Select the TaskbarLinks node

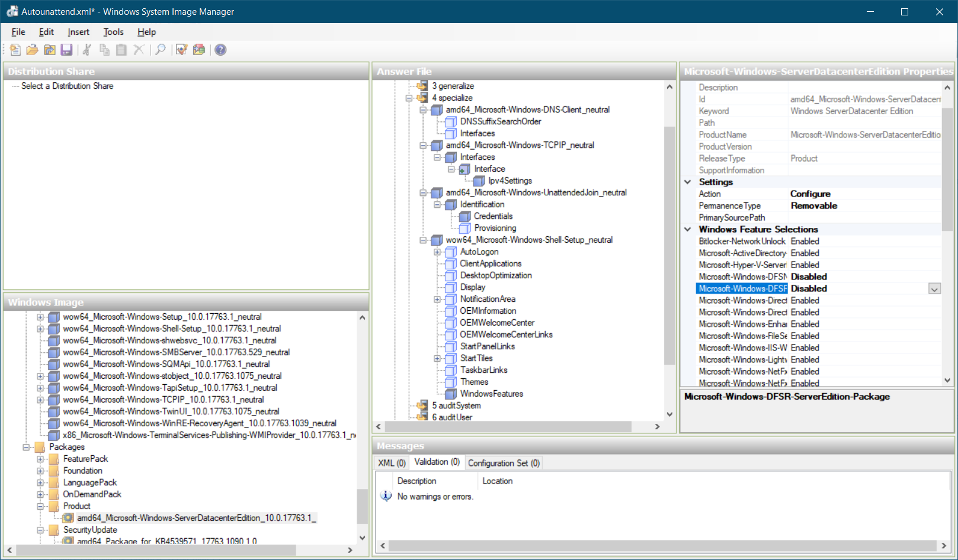(x=484, y=370)
